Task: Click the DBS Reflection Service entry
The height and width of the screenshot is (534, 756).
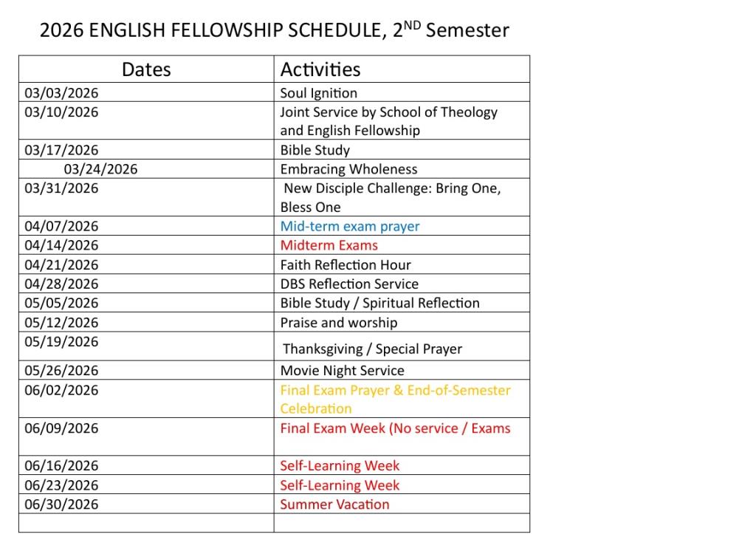Action: pyautogui.click(x=349, y=284)
